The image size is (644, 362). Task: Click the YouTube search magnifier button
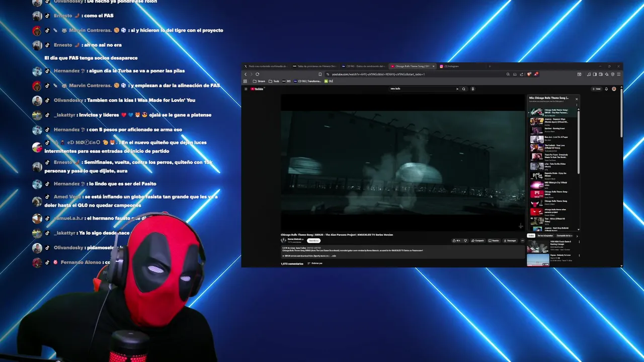[x=464, y=89]
